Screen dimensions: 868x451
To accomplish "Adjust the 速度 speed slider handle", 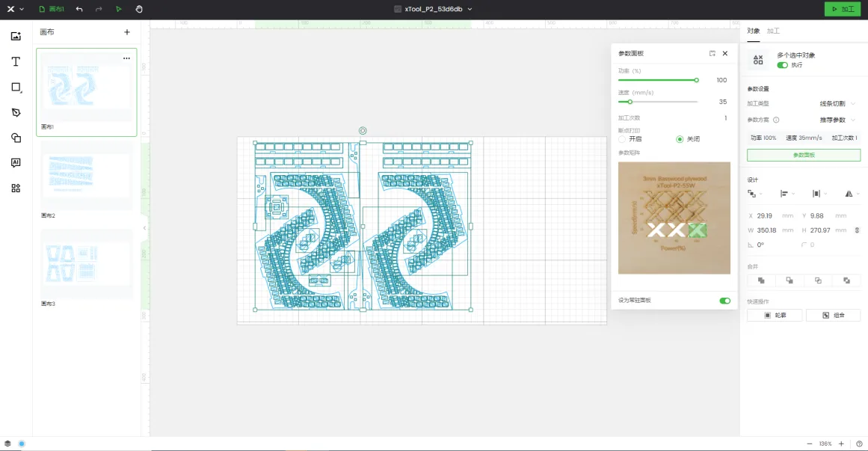I will point(630,102).
